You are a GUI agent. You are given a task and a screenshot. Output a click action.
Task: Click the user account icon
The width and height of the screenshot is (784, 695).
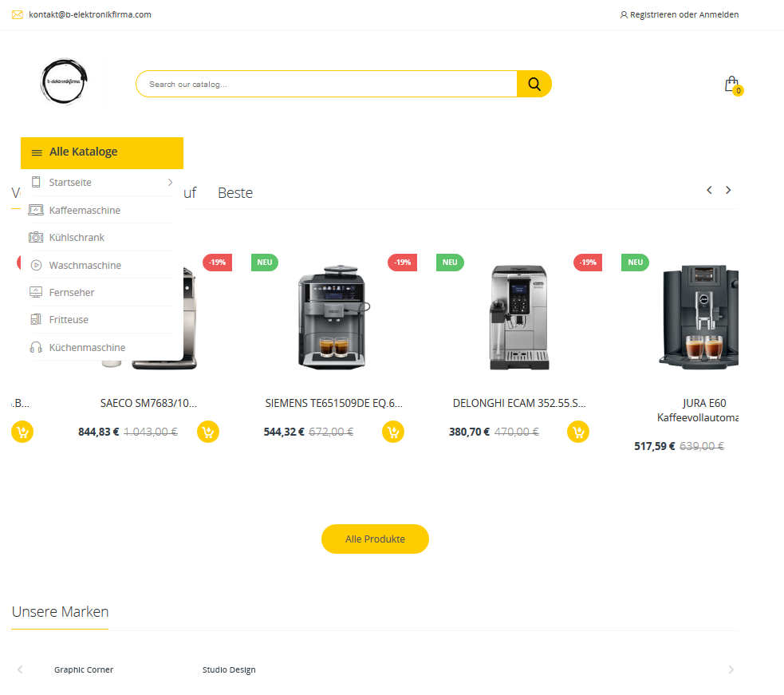pos(624,15)
